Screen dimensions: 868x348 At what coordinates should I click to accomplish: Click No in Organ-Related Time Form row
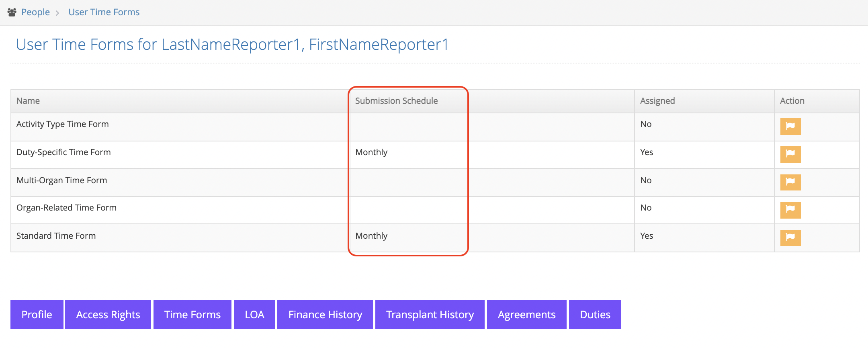tap(646, 208)
